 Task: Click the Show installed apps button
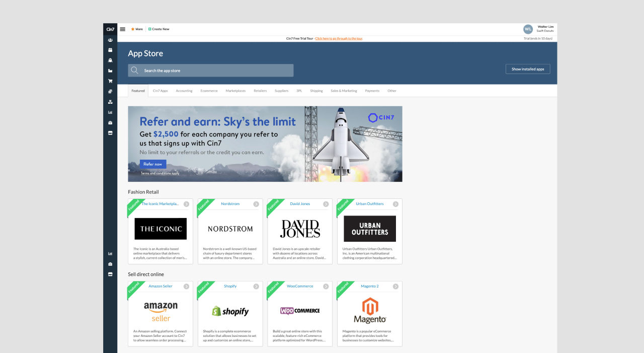(x=528, y=69)
